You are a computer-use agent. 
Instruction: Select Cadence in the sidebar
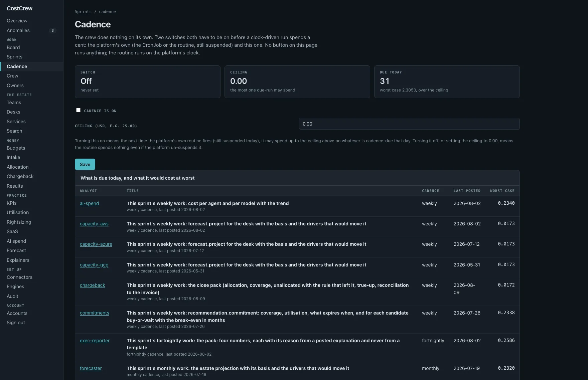pos(31,66)
